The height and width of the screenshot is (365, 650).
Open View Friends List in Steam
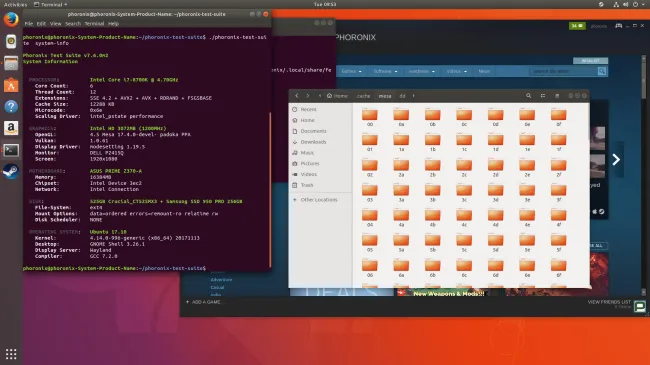pyautogui.click(x=609, y=302)
